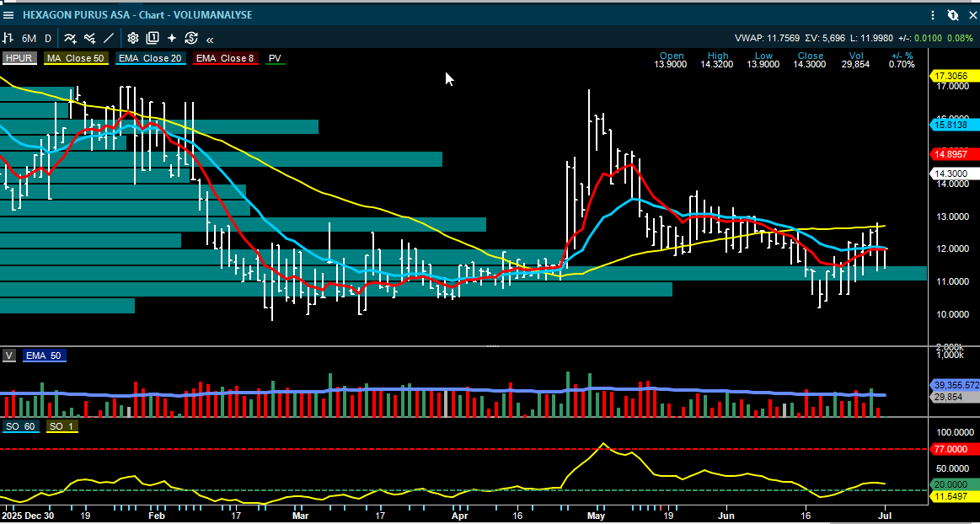Image resolution: width=980 pixels, height=524 pixels.
Task: Click the VWAP: 11.7569 value
Action: coord(767,38)
